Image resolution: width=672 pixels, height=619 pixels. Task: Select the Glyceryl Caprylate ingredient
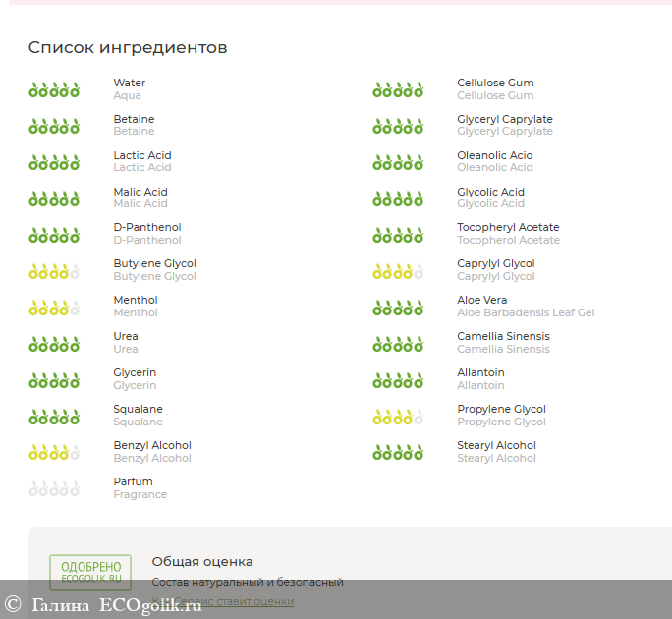(505, 120)
